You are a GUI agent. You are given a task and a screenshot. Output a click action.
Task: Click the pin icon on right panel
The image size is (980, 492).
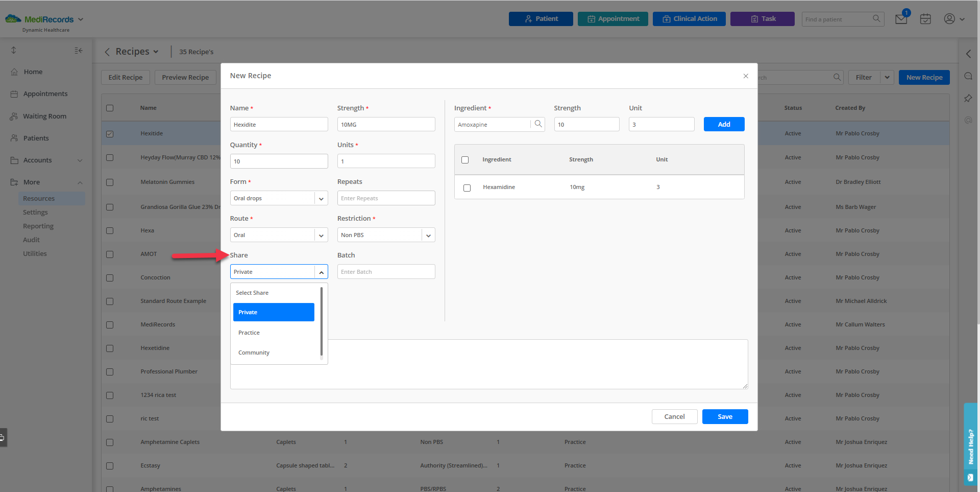tap(968, 98)
